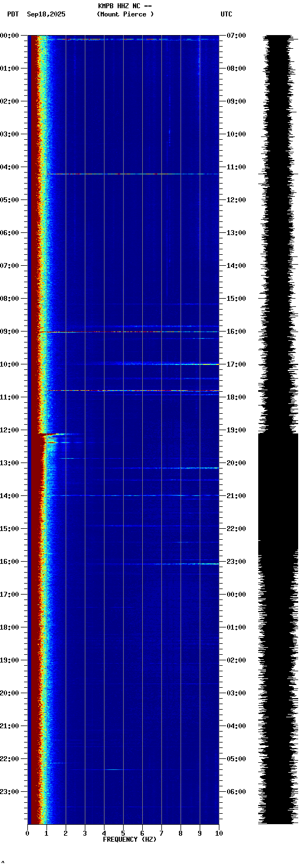The image size is (302, 868).
Task: Select the '03:00' label on the PDT axis
Action: pyautogui.click(x=9, y=134)
